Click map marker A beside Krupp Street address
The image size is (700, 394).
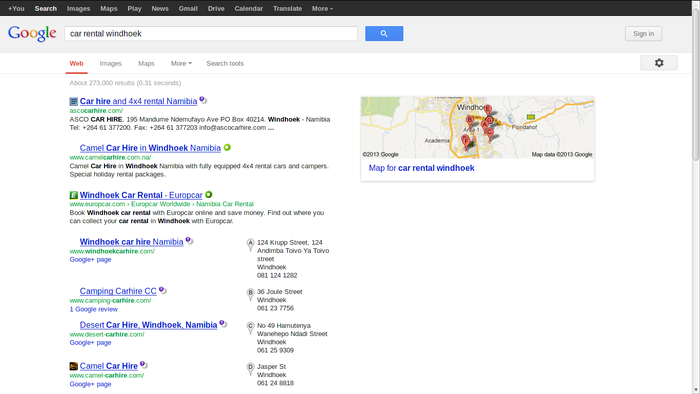(250, 244)
